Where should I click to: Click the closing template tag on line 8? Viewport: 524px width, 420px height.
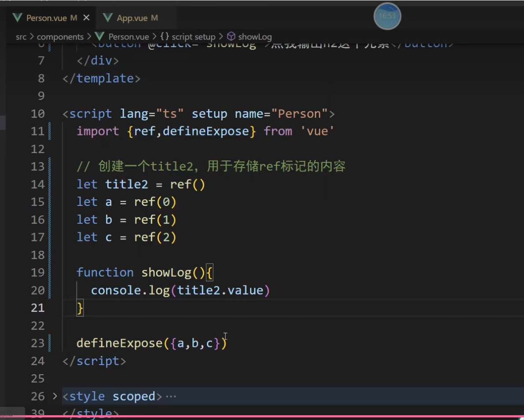coord(101,79)
